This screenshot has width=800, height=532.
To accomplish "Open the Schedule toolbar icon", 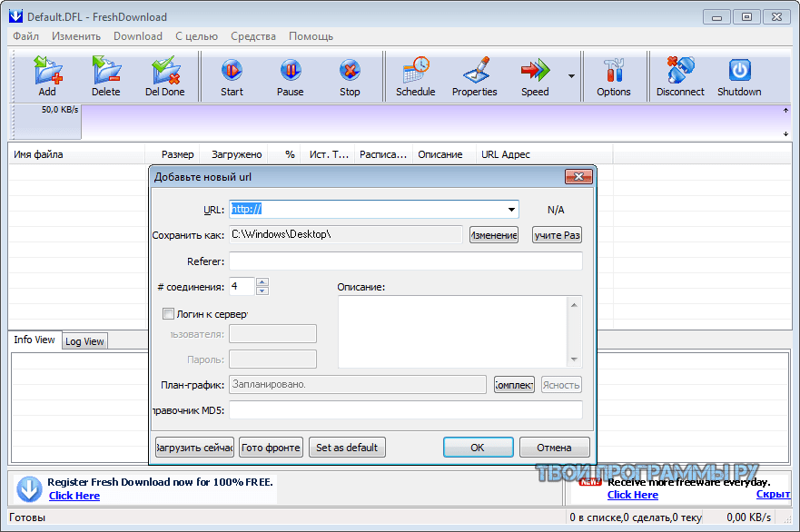I will [x=416, y=76].
